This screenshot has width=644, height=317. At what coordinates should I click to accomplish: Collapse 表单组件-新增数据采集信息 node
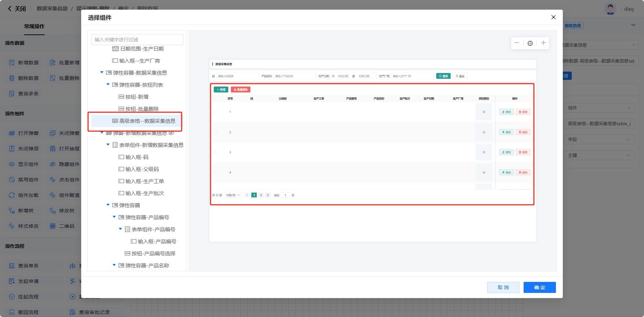[x=108, y=145]
